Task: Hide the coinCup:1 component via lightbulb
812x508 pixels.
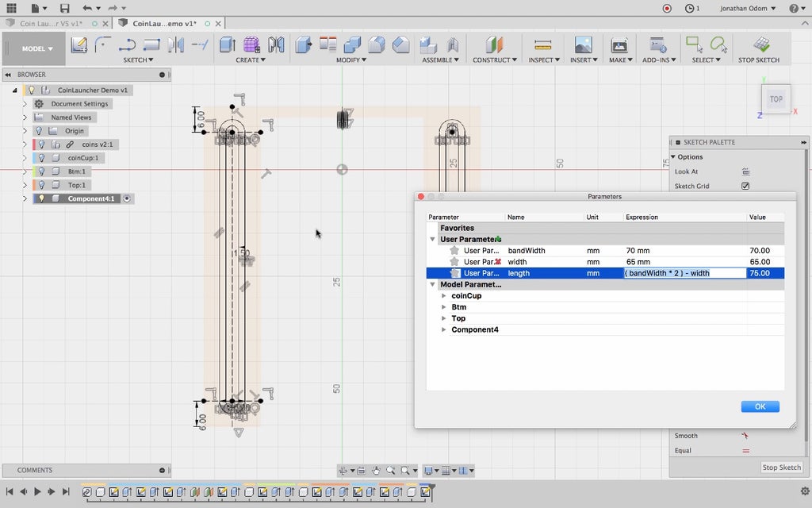Action: pyautogui.click(x=41, y=158)
